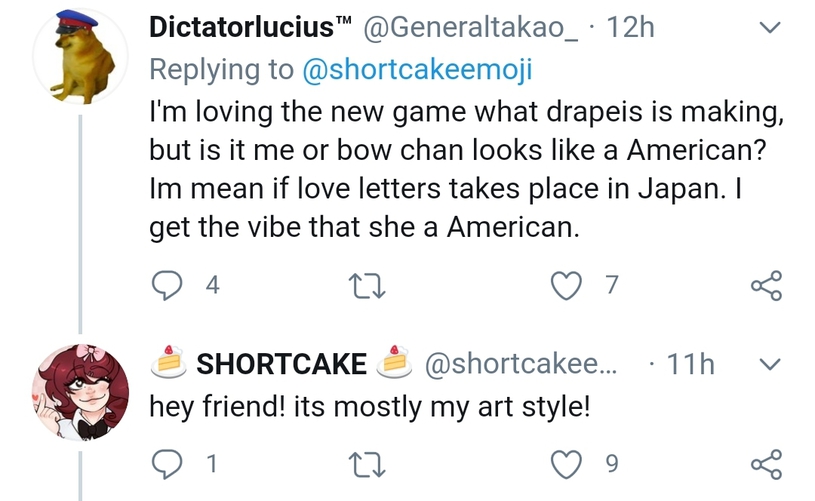Open the SHORTCAKE display name profile
Viewport: 815px width, 501px height.
click(x=281, y=364)
